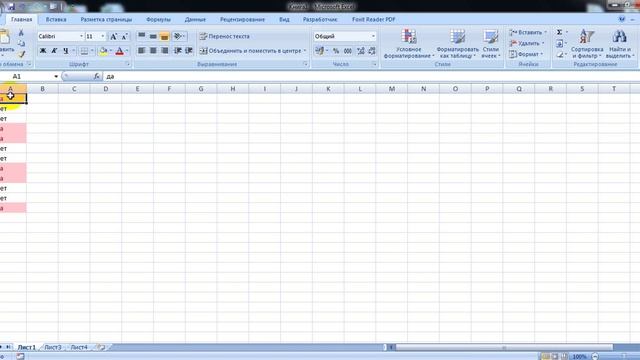Click the help icon on the ribbon's right
The height and width of the screenshot is (360, 640).
[x=622, y=19]
